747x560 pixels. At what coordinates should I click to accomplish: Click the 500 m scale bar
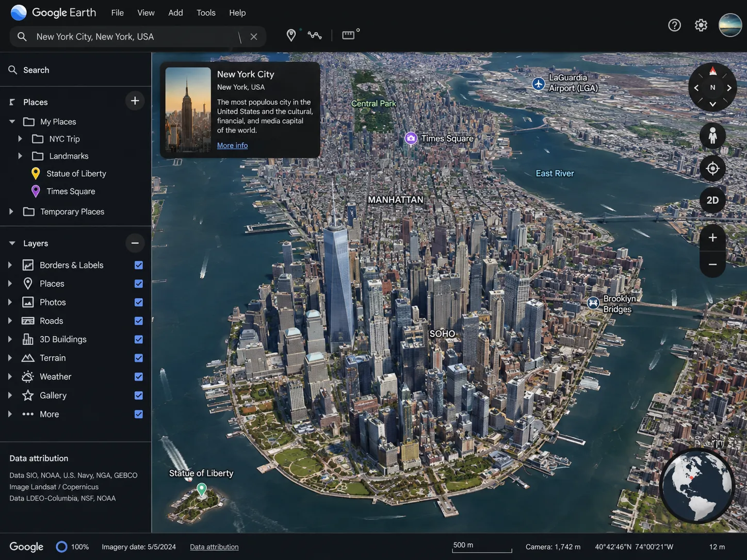click(482, 547)
